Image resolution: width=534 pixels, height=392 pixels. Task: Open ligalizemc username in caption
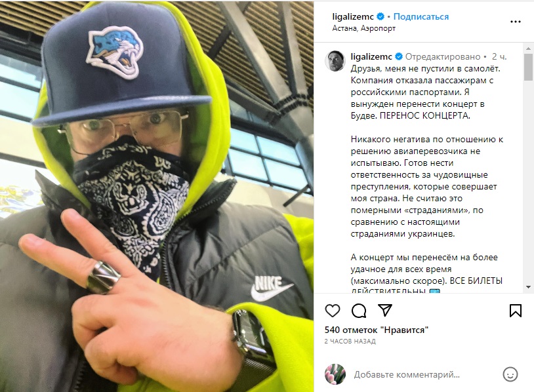371,56
